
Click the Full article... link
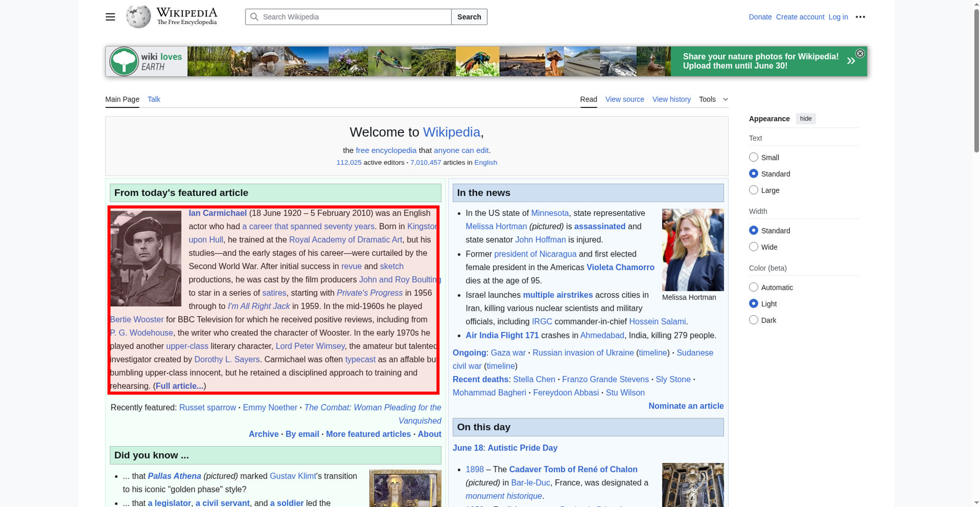(x=179, y=386)
